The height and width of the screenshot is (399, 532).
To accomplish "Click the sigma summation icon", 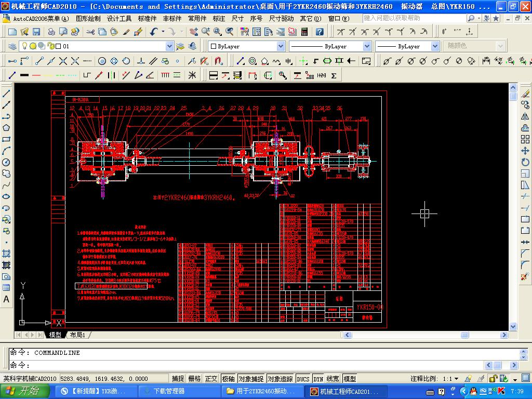I will coord(334,75).
